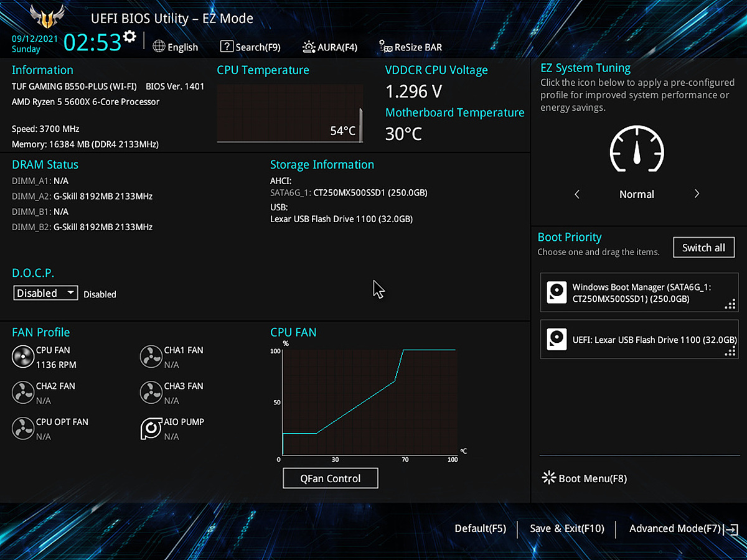Grab the Lexar USB drive drag handle
Screen dimensions: 747x560
coord(730,352)
